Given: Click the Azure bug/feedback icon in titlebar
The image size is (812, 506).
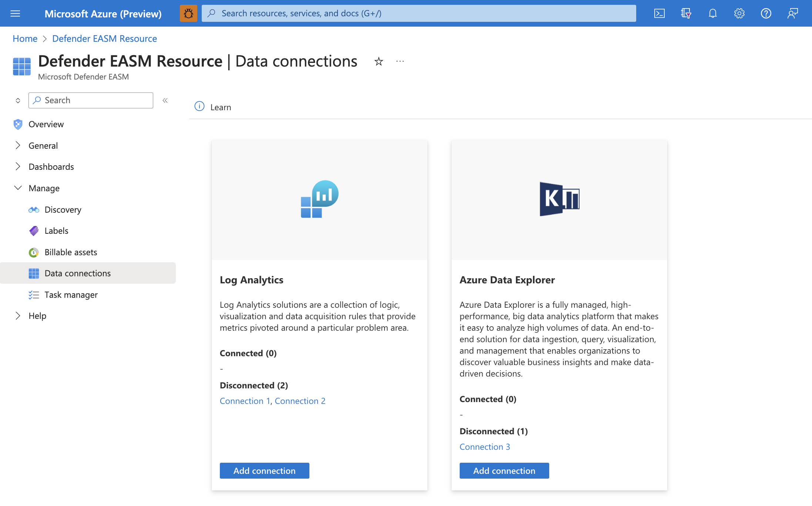Looking at the screenshot, I should (x=188, y=13).
